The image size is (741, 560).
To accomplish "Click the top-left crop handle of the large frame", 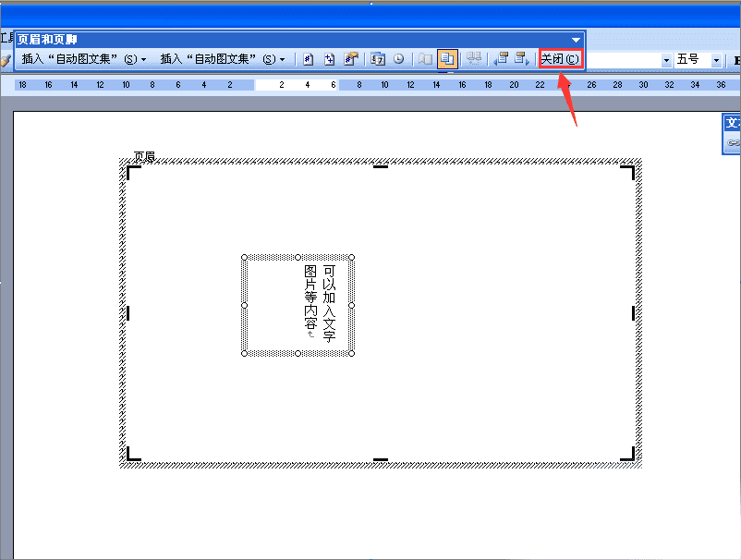I will pos(134,173).
